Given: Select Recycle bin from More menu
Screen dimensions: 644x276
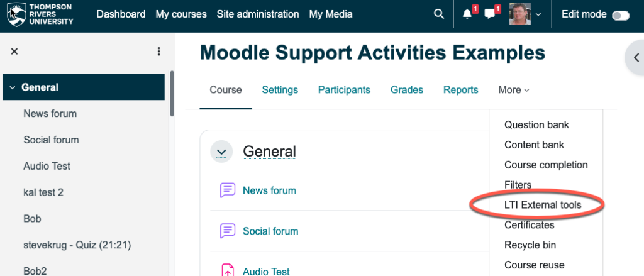Looking at the screenshot, I should 530,245.
